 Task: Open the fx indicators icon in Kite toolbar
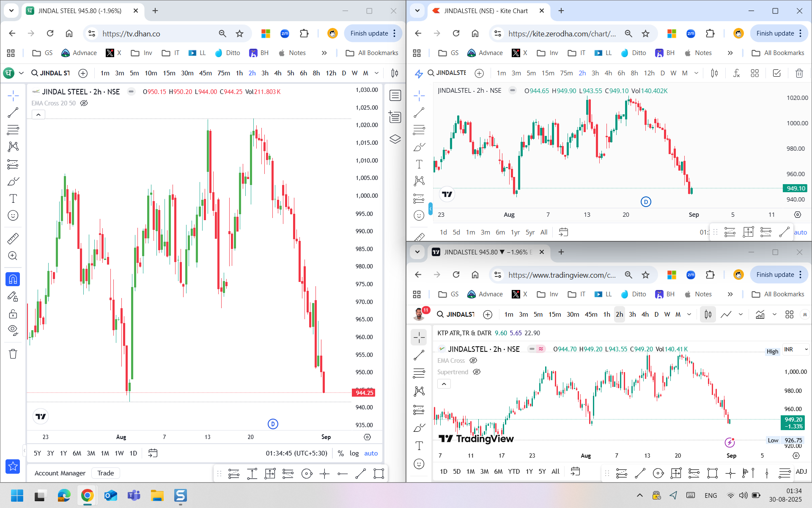[x=736, y=73]
